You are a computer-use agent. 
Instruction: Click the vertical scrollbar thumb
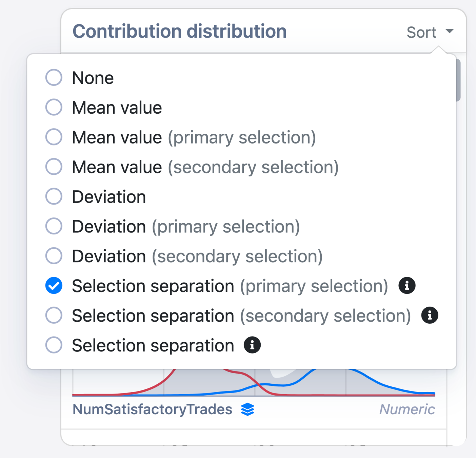458,80
